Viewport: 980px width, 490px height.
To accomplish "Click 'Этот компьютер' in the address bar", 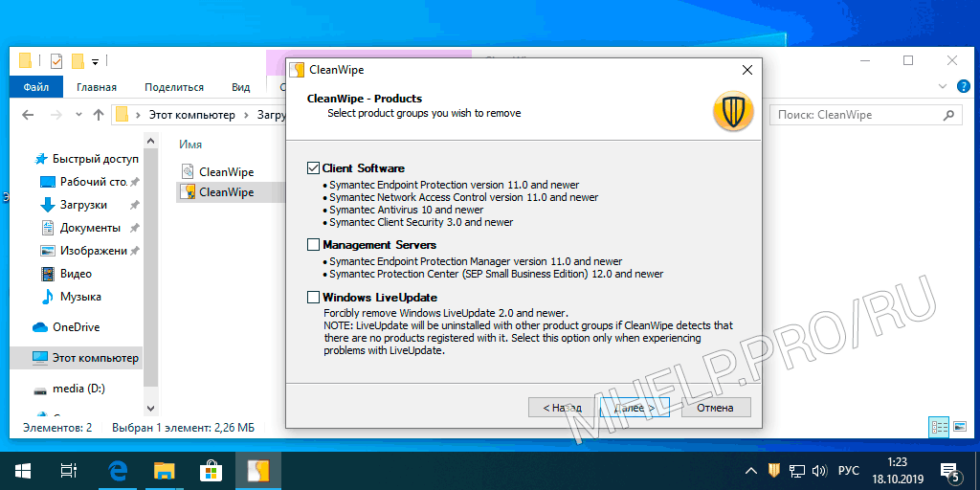I will click(x=191, y=115).
